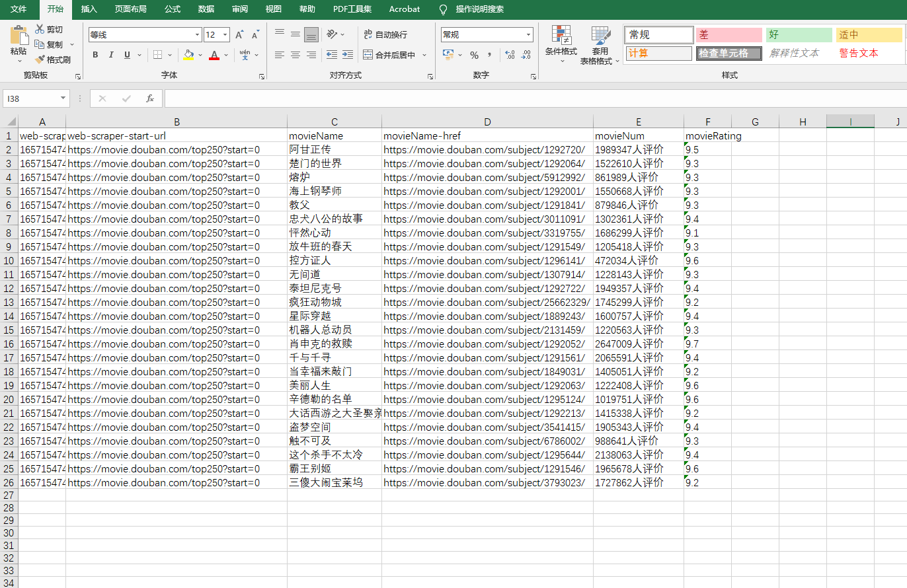Viewport: 907px width, 588px height.
Task: Open Format as Table (套用表格格式)
Action: [x=600, y=45]
